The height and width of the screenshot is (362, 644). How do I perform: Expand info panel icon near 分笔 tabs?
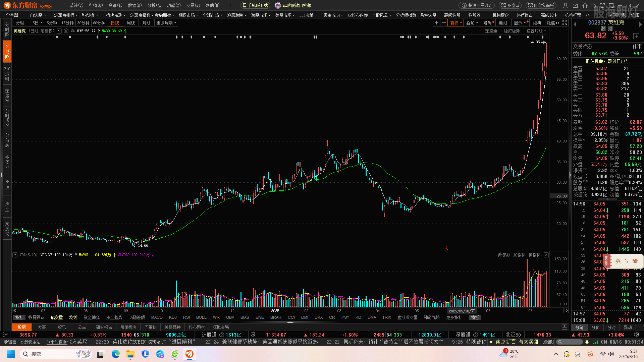pyautogui.click(x=565, y=327)
